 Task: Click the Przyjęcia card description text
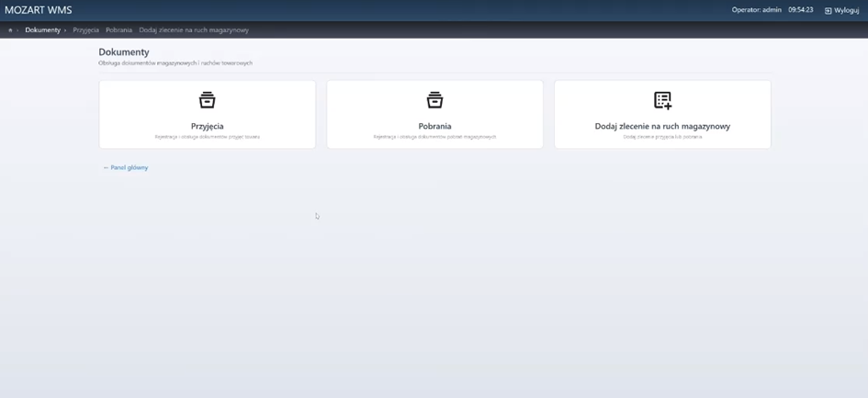pyautogui.click(x=208, y=137)
